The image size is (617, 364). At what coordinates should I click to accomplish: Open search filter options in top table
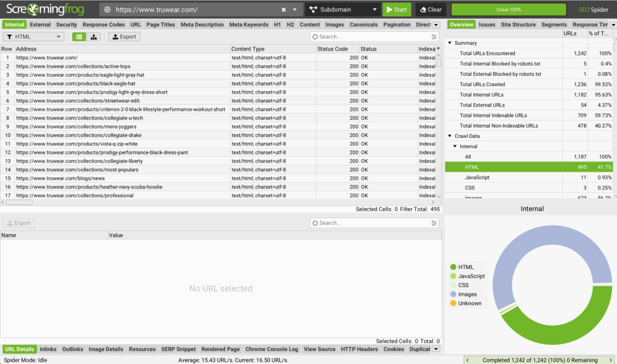click(434, 37)
